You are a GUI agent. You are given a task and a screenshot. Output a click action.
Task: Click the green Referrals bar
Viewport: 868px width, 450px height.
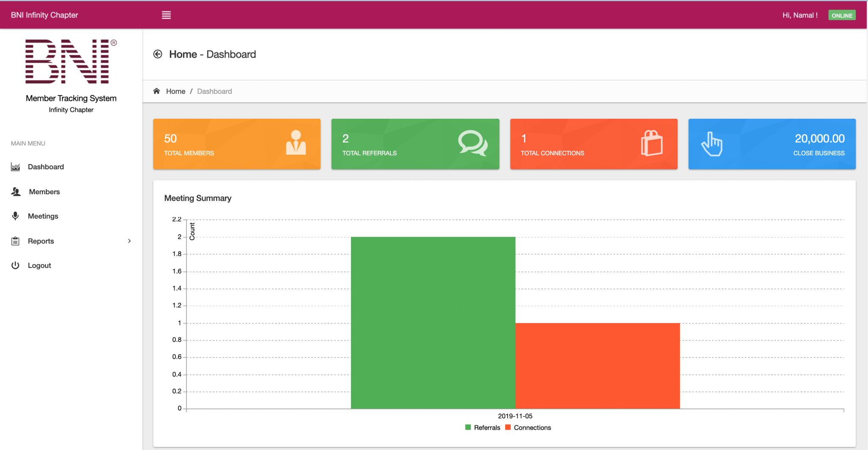pyautogui.click(x=433, y=322)
